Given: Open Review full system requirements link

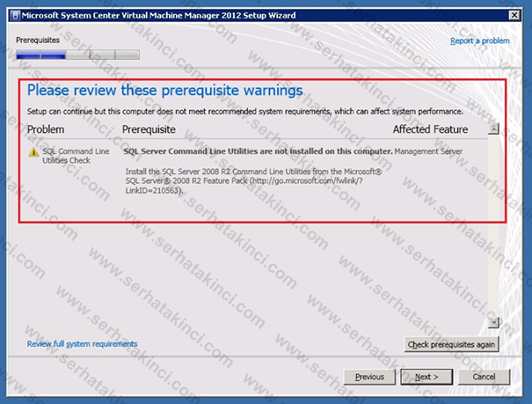Looking at the screenshot, I should [x=83, y=344].
